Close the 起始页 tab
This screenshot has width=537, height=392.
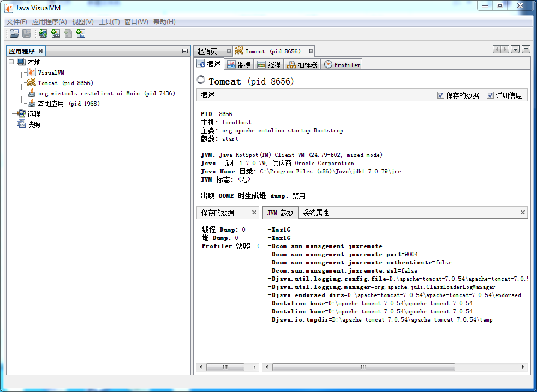click(x=229, y=51)
